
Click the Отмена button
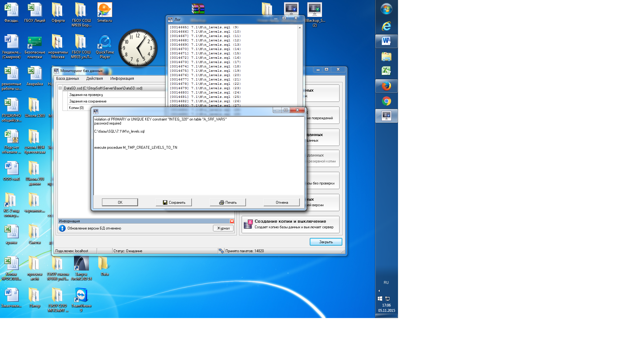coord(282,202)
